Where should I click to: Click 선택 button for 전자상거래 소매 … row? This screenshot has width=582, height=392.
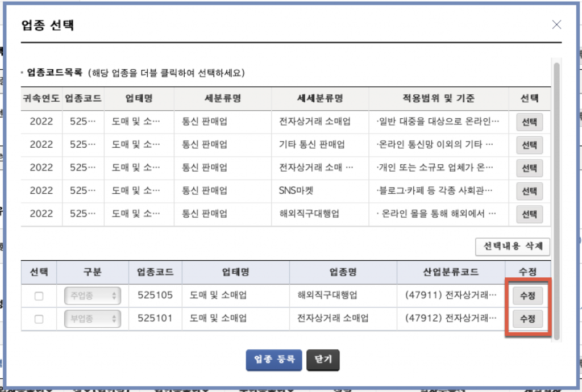tap(529, 168)
